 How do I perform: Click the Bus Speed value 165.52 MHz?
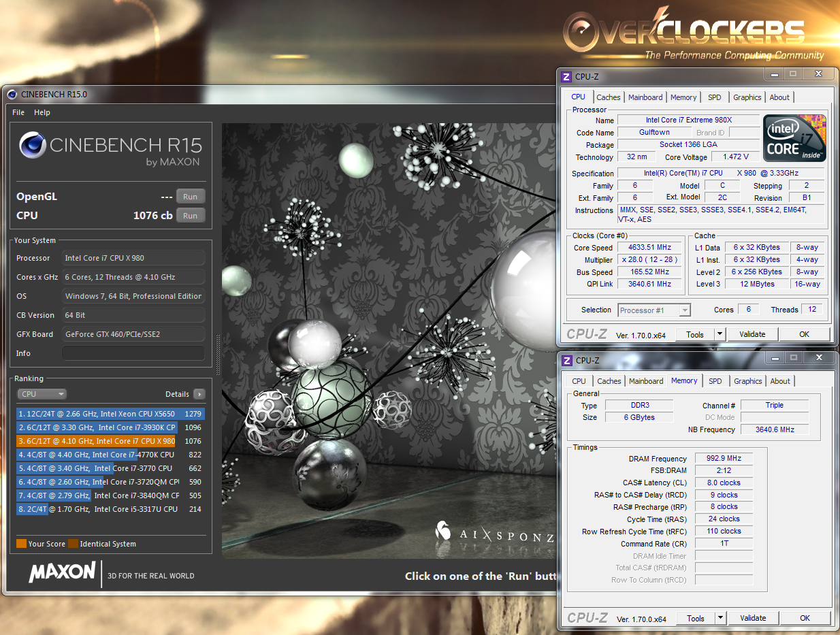click(x=649, y=272)
